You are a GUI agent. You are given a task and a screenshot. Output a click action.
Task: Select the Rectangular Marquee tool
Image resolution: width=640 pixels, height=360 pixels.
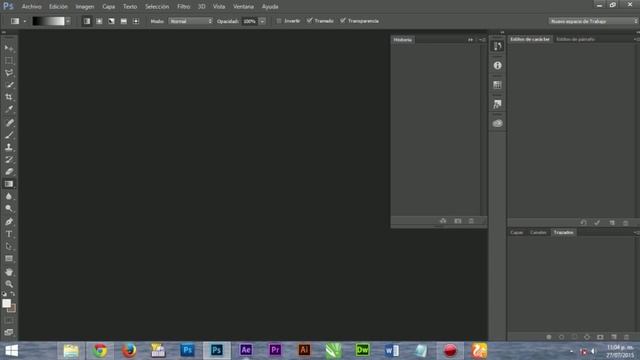click(x=9, y=60)
